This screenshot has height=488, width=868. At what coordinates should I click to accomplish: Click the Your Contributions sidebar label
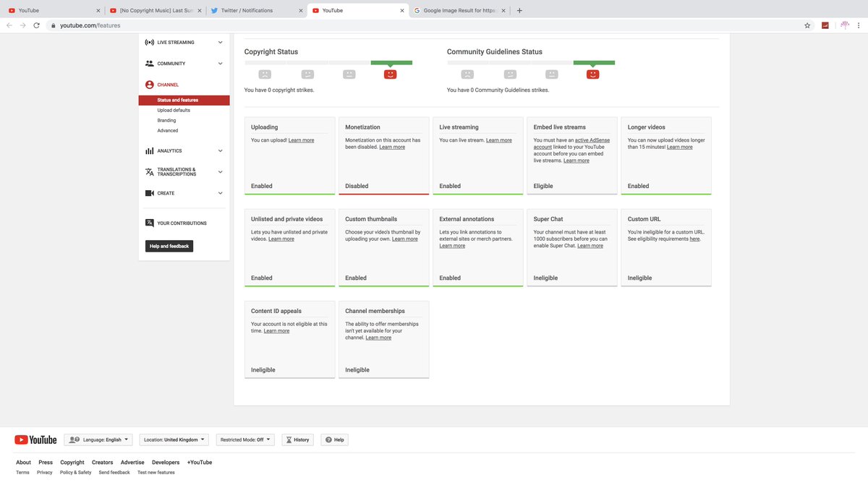[x=182, y=223]
